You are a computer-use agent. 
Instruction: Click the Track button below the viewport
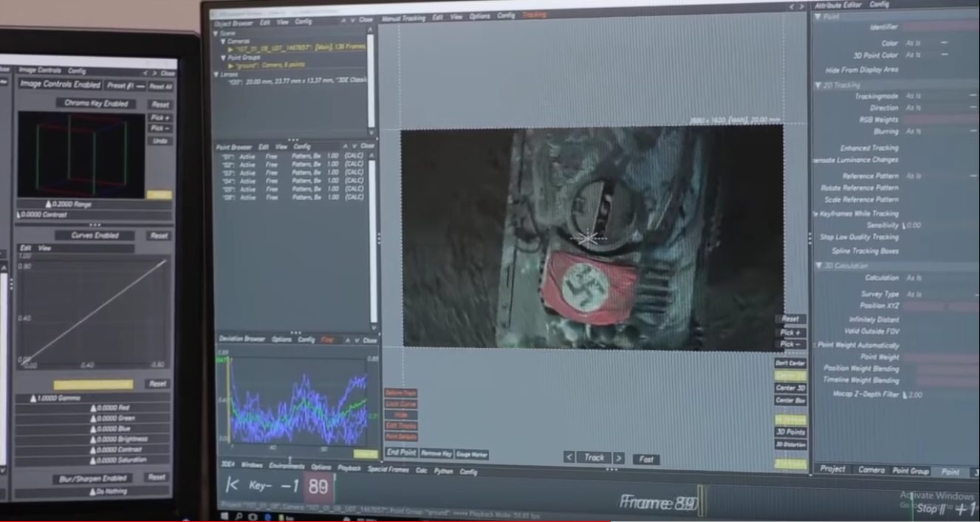point(594,458)
